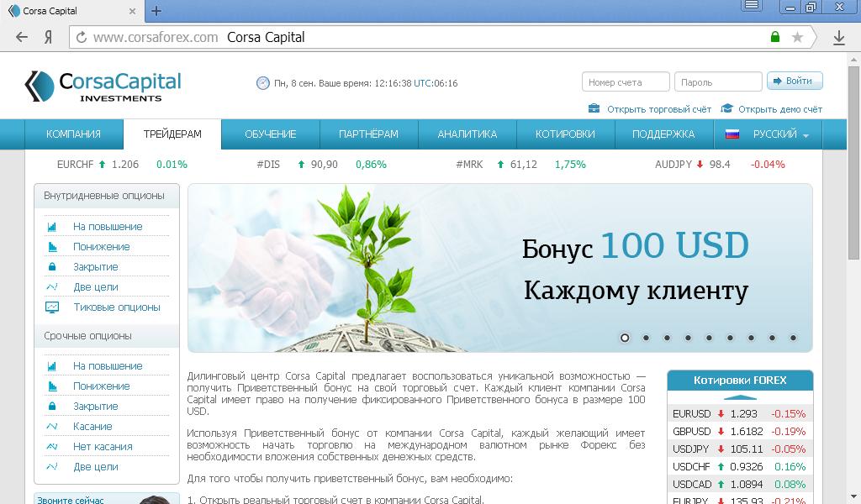Open the browser hamburger menu
Viewport: 861px width, 504px height.
point(751,6)
